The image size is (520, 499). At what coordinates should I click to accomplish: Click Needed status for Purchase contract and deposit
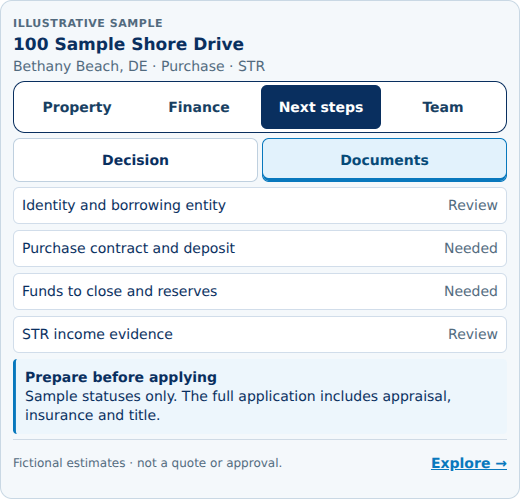tap(471, 248)
